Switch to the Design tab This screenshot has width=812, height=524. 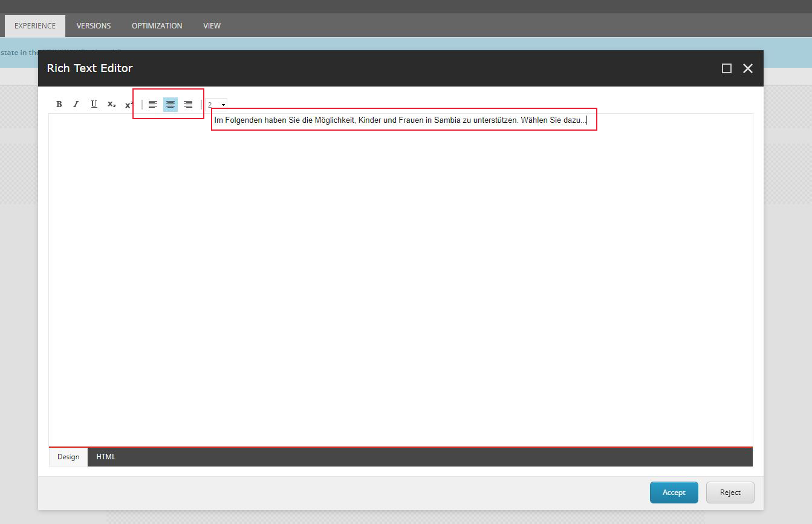(x=68, y=457)
